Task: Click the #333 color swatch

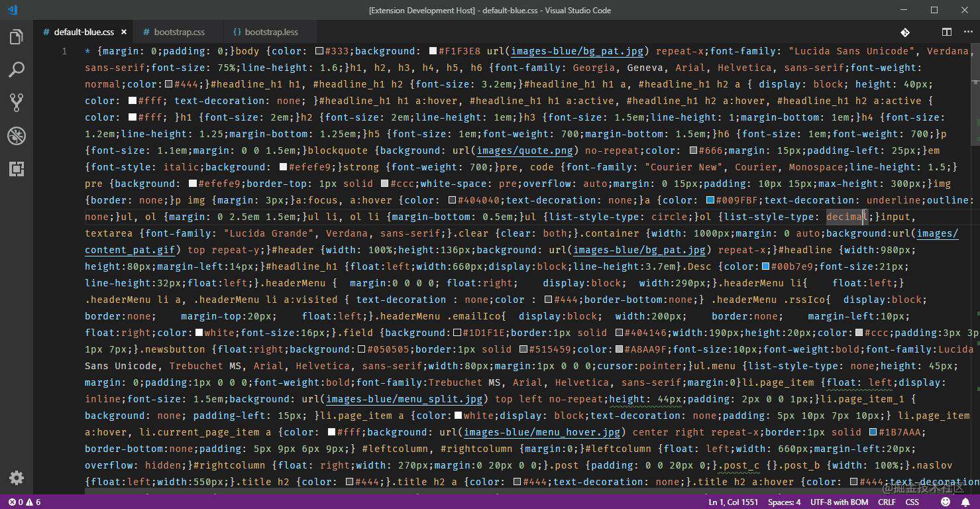Action: (319, 51)
